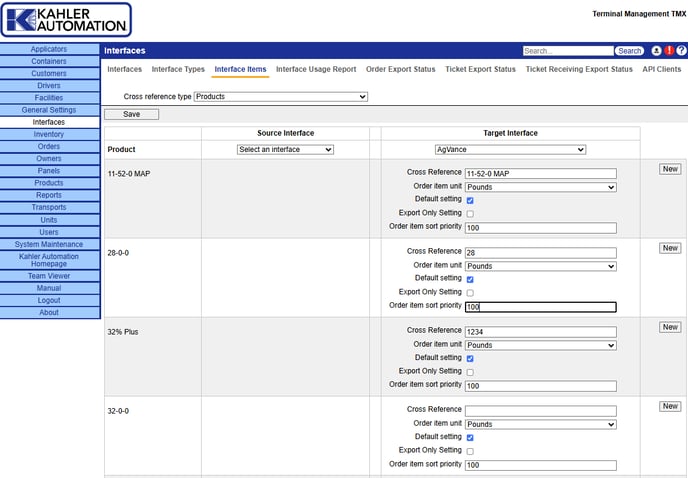
Task: Click empty Cross Reference field for 32-0-0
Action: [541, 411]
